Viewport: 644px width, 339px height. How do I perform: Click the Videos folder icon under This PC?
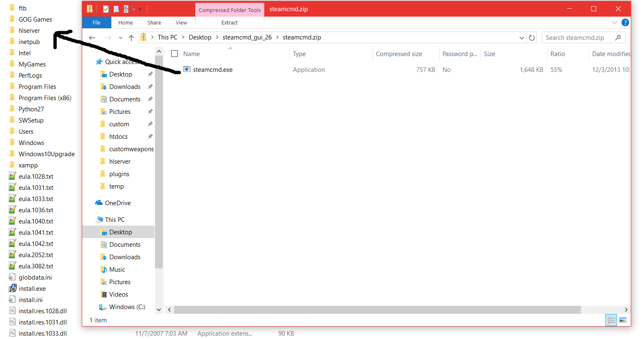pos(103,294)
